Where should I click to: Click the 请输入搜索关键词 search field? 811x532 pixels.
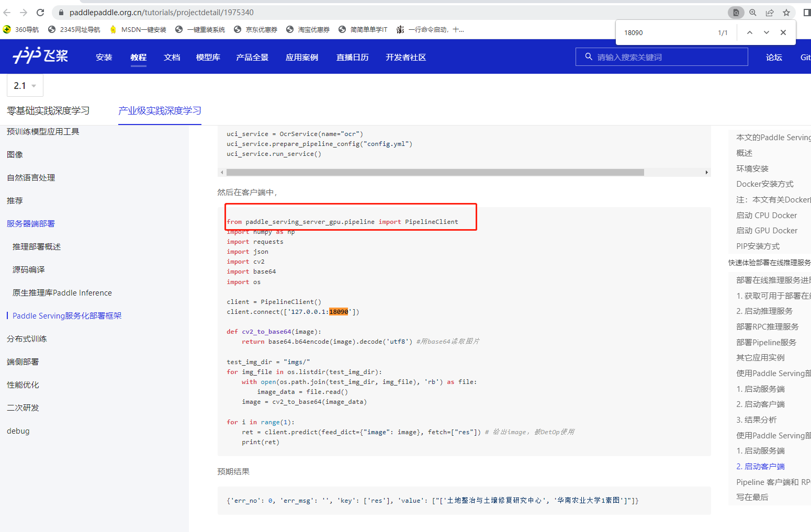click(662, 56)
